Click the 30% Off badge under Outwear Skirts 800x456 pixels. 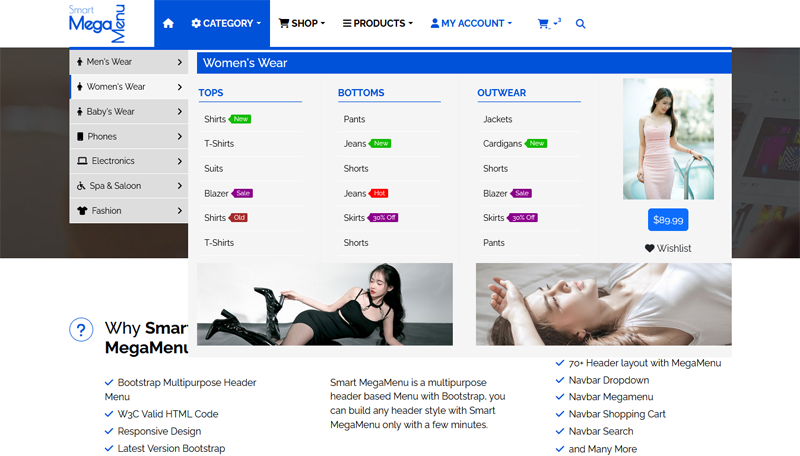click(x=522, y=218)
